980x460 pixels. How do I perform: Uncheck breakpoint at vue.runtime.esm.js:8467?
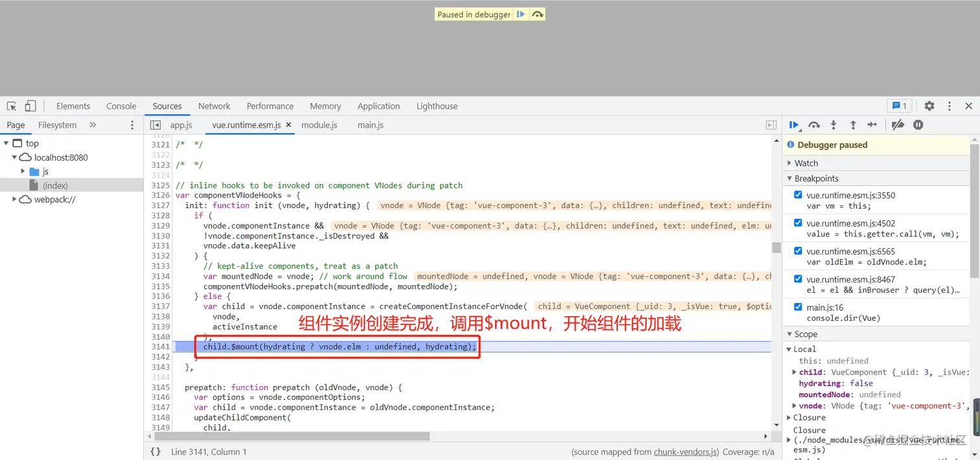tap(798, 279)
